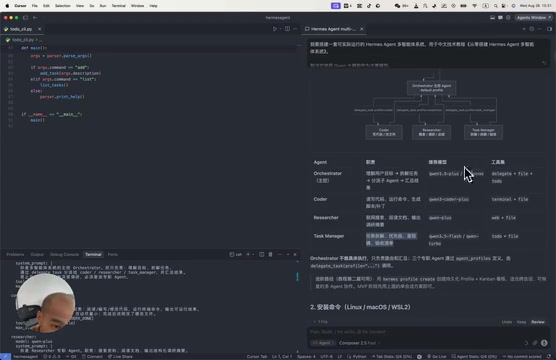Click the Coder node in the diagram

point(384,132)
